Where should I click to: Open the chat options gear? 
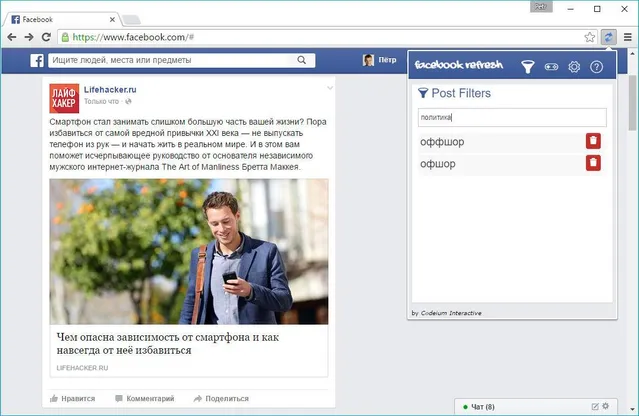tap(604, 406)
